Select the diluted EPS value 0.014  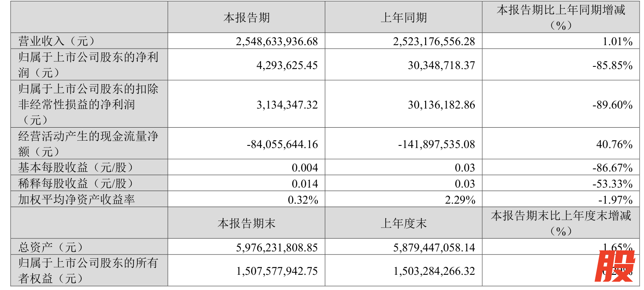click(x=305, y=184)
